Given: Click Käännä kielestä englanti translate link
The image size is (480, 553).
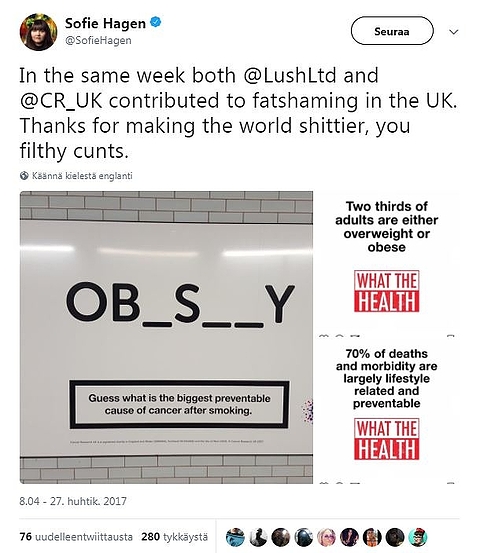Looking at the screenshot, I should tap(82, 175).
